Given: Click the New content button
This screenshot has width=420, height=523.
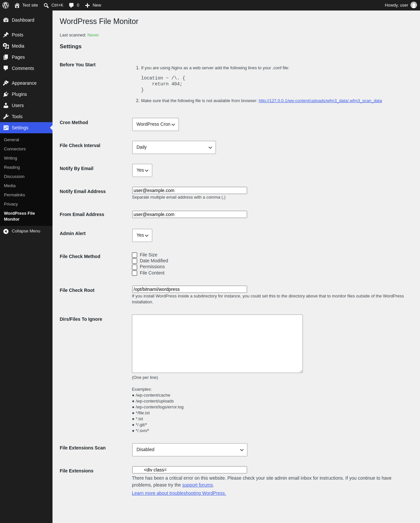Looking at the screenshot, I should coord(93,5).
